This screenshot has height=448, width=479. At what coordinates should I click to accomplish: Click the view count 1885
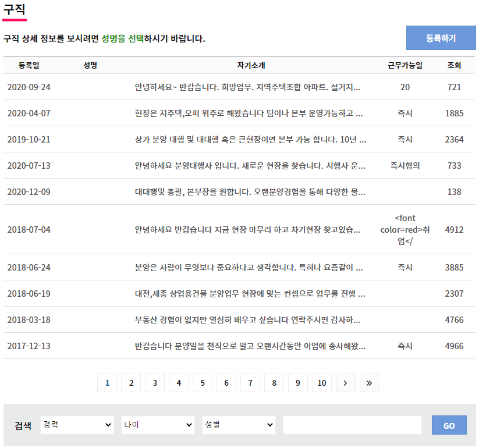[x=454, y=113]
